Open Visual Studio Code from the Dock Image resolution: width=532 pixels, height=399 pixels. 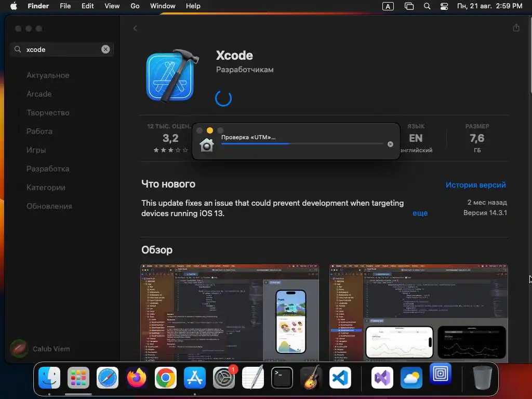(340, 377)
